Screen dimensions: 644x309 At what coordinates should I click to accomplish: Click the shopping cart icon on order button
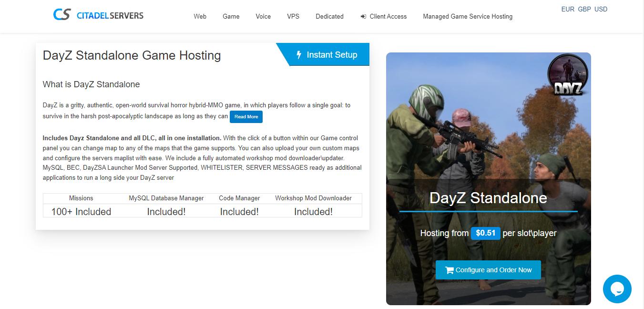449,270
